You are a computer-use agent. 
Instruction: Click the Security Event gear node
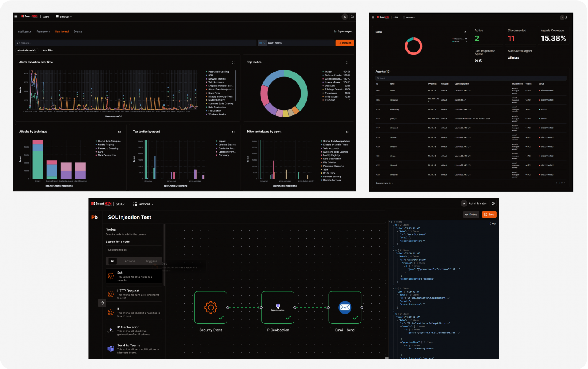pyautogui.click(x=211, y=307)
